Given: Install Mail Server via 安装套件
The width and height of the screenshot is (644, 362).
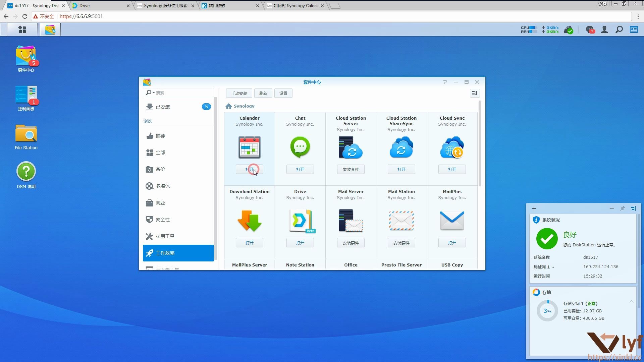Looking at the screenshot, I should 351,243.
